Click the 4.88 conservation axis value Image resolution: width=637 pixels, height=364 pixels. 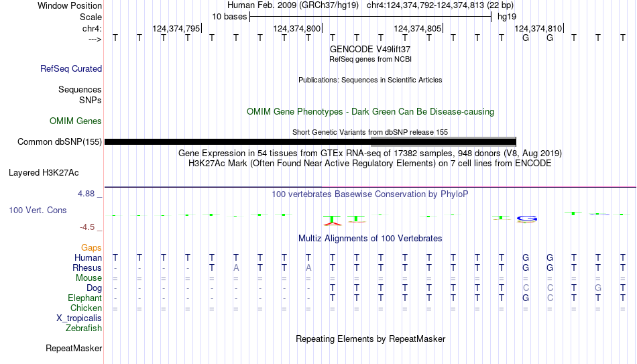(86, 194)
